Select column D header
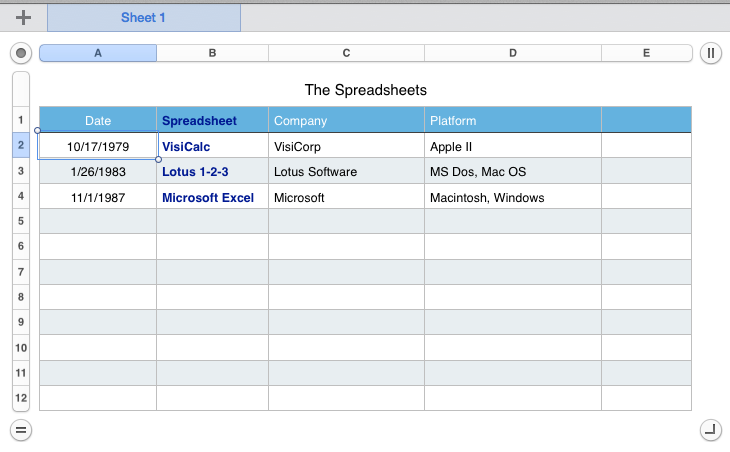The width and height of the screenshot is (730, 452). tap(513, 53)
